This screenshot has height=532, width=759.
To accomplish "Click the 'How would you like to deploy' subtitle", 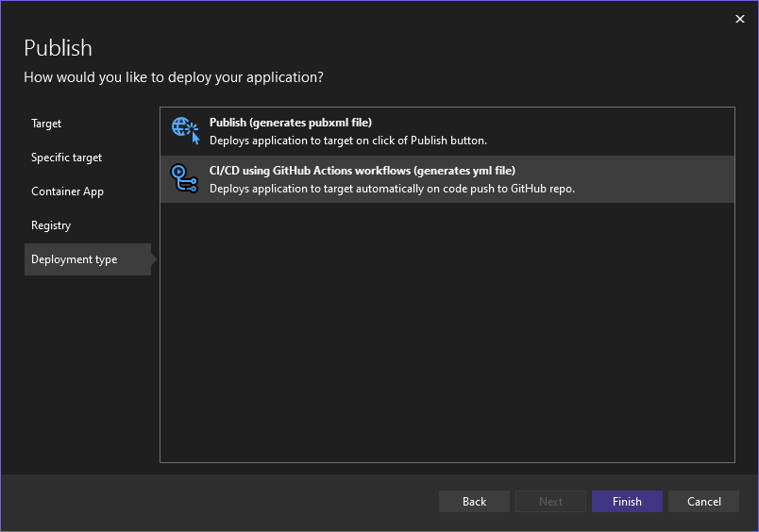I will (x=179, y=76).
